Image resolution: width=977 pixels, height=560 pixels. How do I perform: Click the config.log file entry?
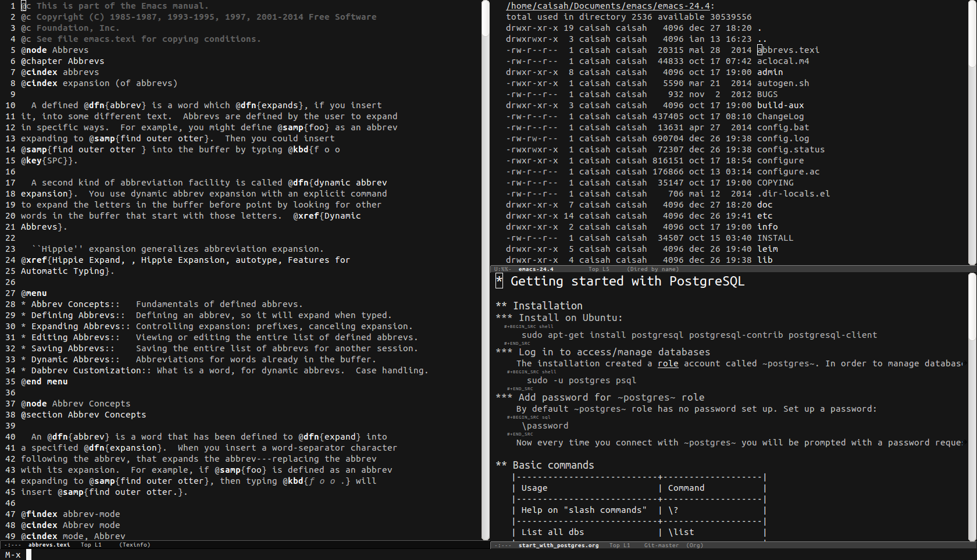(783, 138)
